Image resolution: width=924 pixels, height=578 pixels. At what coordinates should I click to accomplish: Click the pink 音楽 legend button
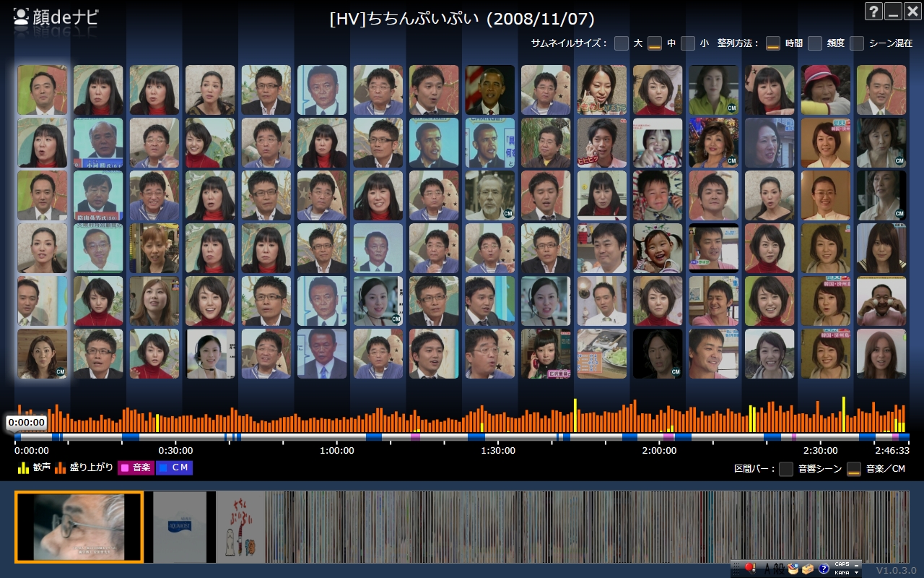[136, 467]
